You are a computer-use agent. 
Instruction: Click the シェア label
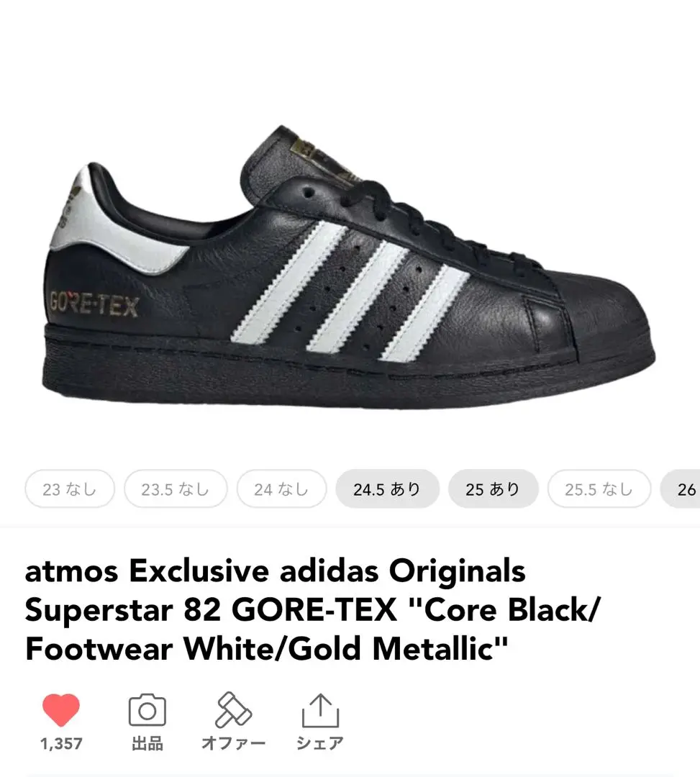click(x=320, y=743)
